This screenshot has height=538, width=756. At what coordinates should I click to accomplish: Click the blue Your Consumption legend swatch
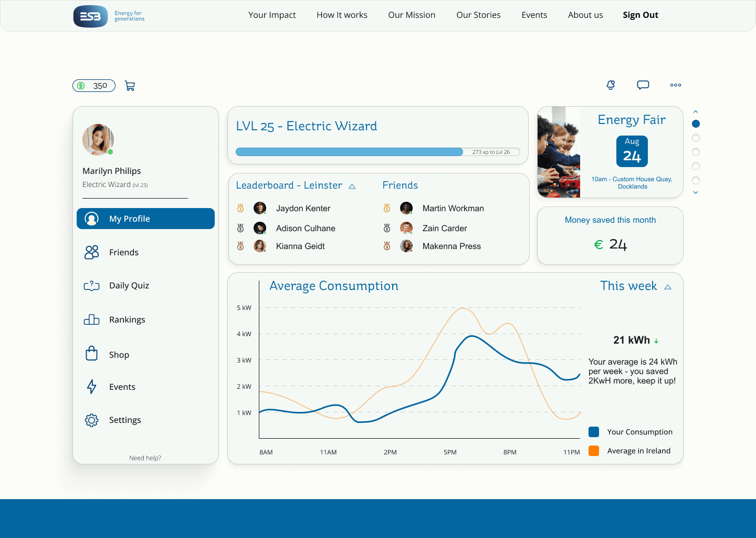click(x=594, y=432)
